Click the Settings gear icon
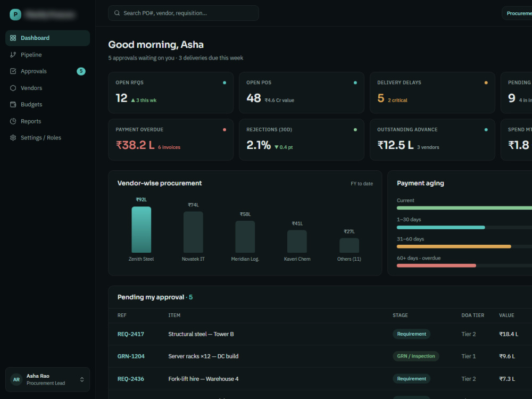 click(13, 138)
